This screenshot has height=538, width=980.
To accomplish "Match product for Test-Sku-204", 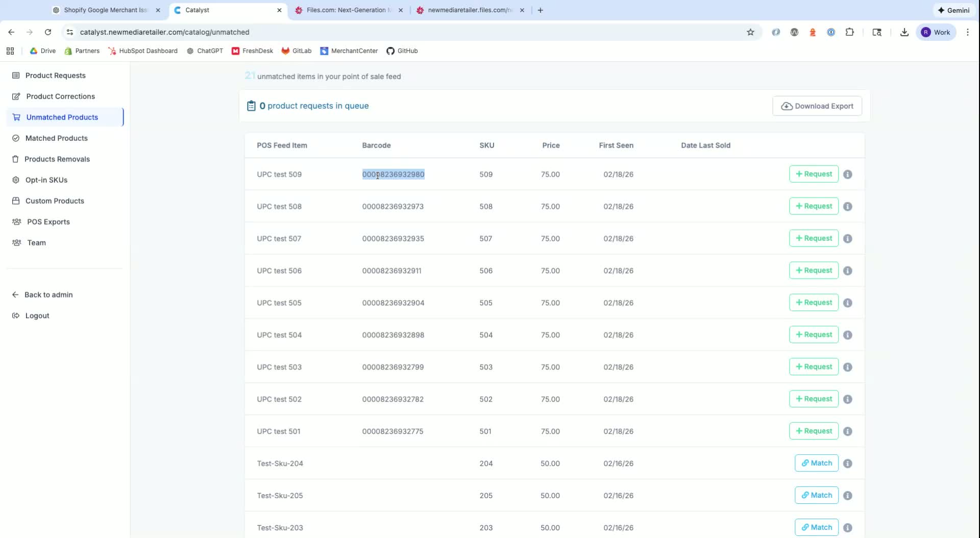I will coord(816,463).
